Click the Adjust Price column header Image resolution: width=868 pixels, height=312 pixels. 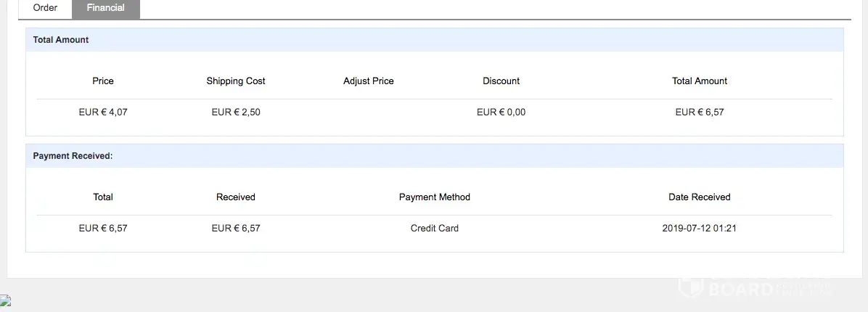point(369,81)
